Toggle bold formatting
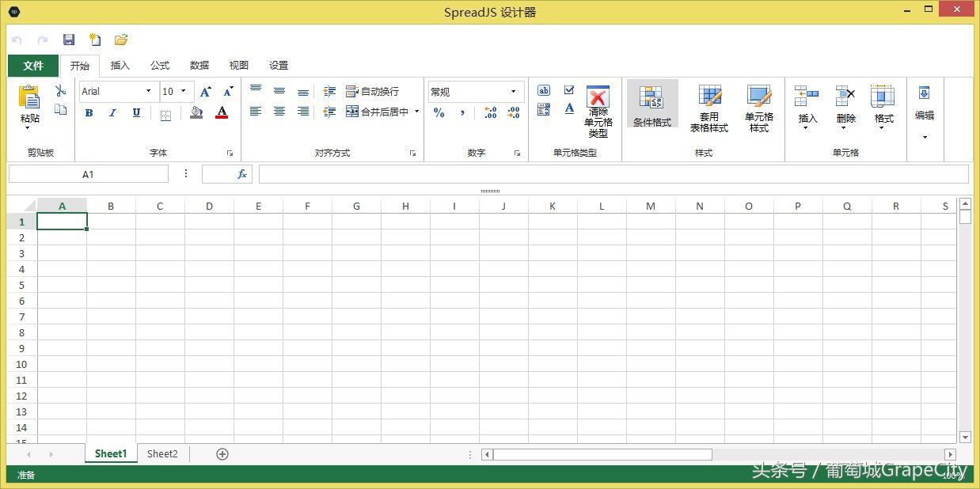This screenshot has width=980, height=489. [x=89, y=113]
